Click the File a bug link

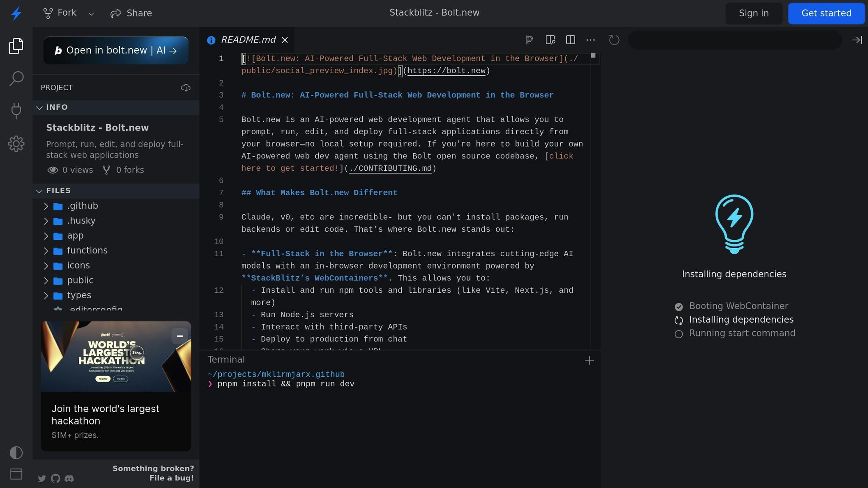171,478
